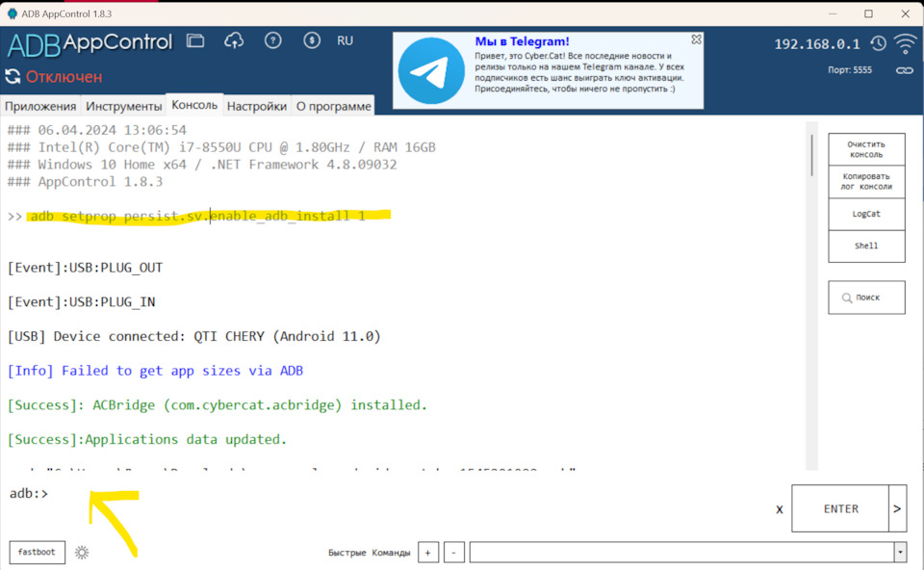924x570 pixels.
Task: Click the [Event]:USB:PLUG_OUT log line
Action: pos(85,268)
